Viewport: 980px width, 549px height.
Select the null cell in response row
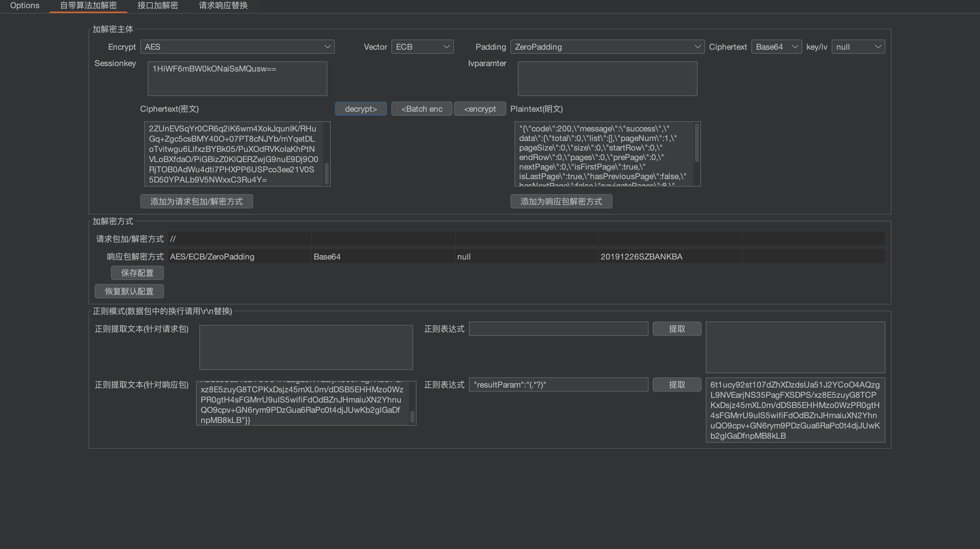526,256
